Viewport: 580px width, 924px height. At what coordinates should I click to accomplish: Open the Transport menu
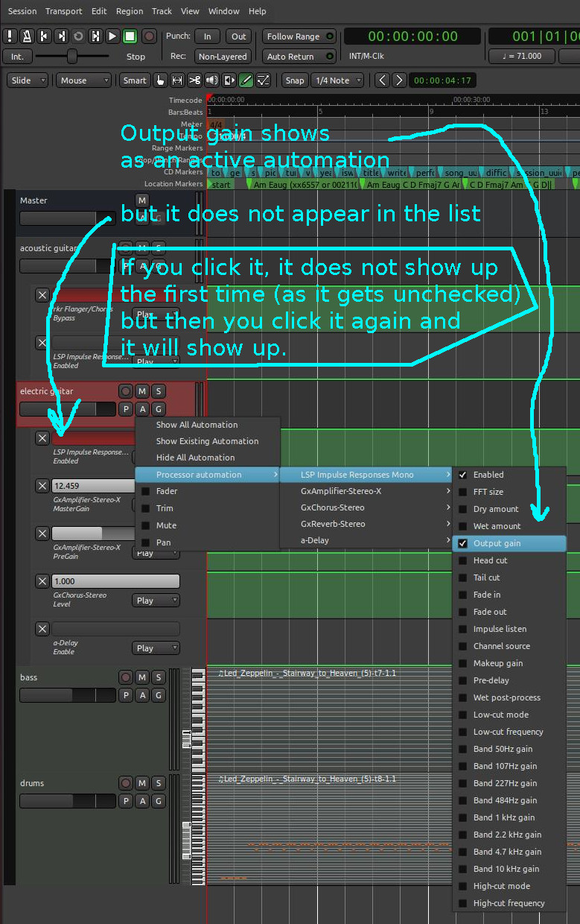pyautogui.click(x=63, y=11)
